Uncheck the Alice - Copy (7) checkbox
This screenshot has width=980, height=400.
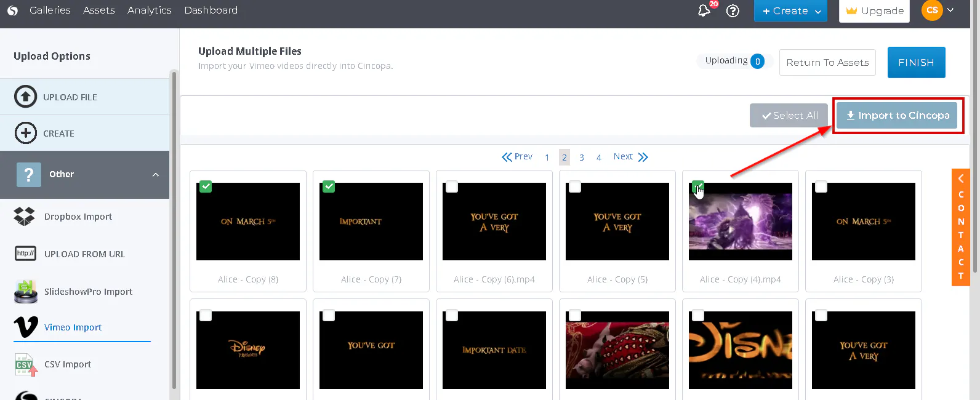coord(329,186)
